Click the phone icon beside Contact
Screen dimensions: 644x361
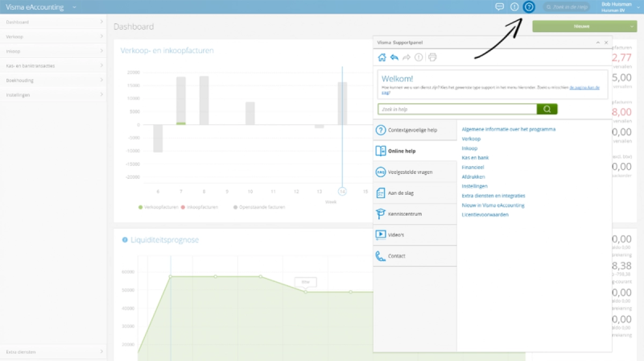(x=381, y=255)
